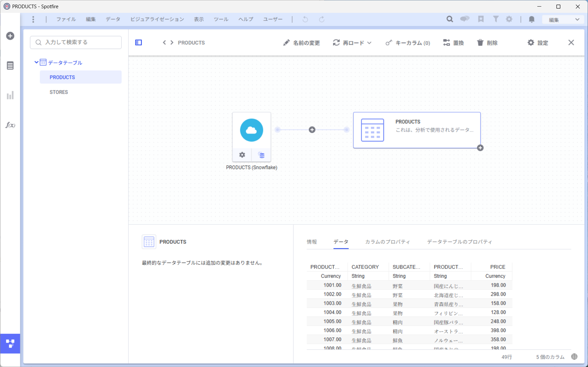Image resolution: width=588 pixels, height=367 pixels.
Task: Open the filters funnel icon
Action: pyautogui.click(x=496, y=19)
